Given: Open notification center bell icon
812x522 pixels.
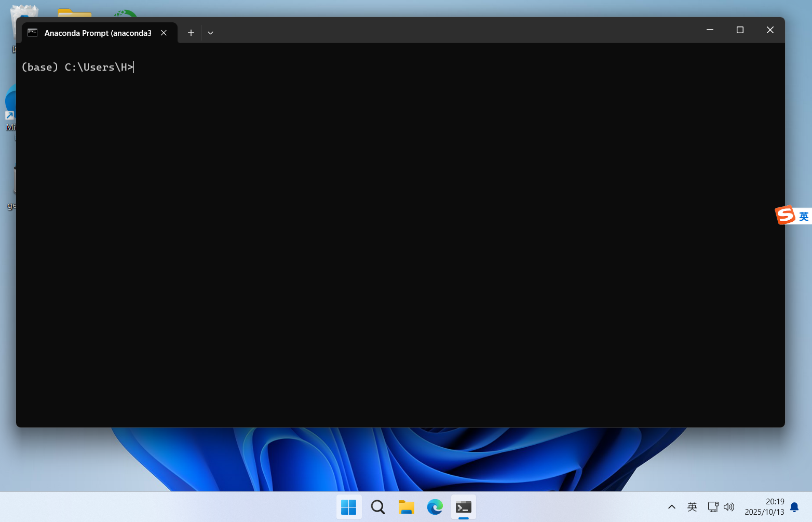Looking at the screenshot, I should click(x=794, y=507).
